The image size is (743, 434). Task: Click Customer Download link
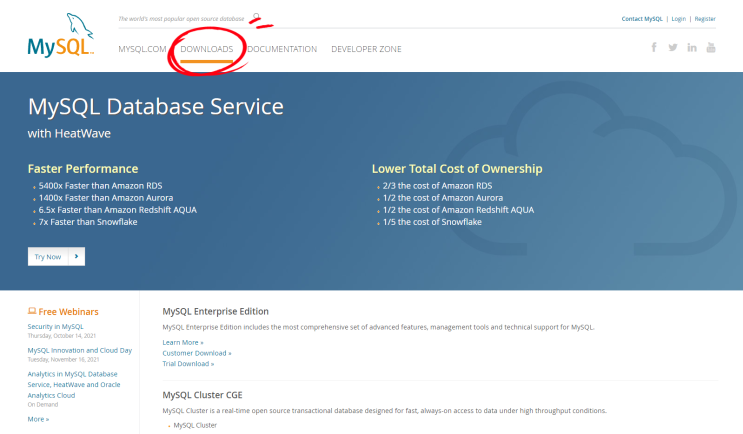click(x=197, y=353)
